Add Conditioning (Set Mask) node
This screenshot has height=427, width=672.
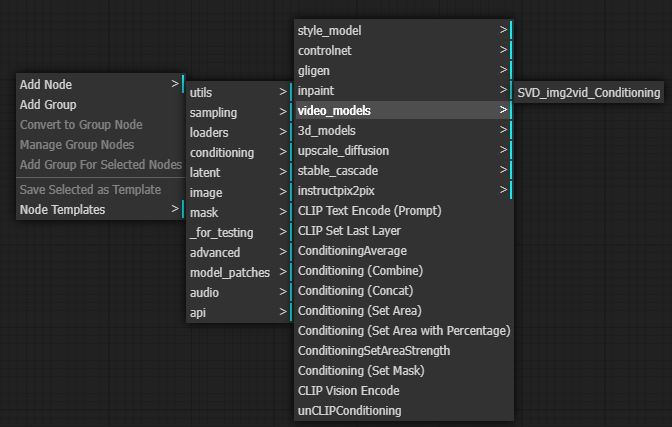coord(404,370)
